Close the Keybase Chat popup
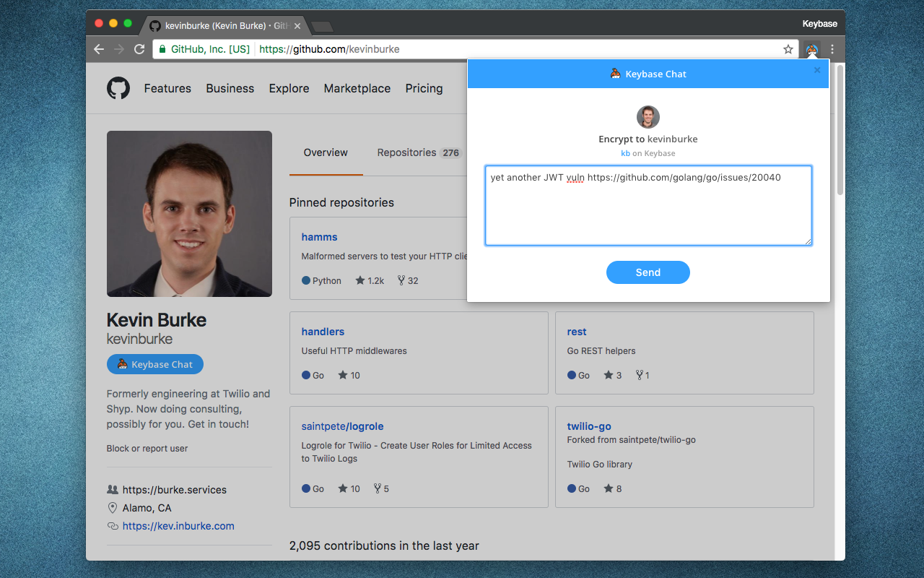Image resolution: width=924 pixels, height=578 pixels. [x=817, y=70]
